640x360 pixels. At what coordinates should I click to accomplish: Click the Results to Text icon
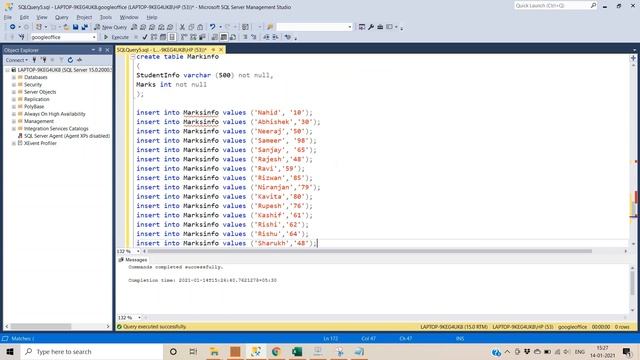pos(215,37)
